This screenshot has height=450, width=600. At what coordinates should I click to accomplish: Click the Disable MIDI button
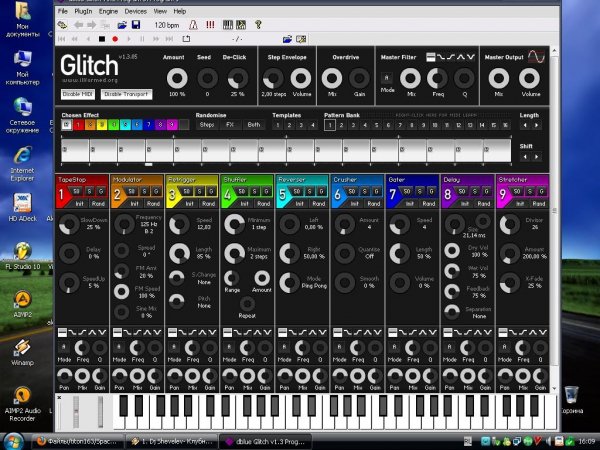[x=78, y=94]
